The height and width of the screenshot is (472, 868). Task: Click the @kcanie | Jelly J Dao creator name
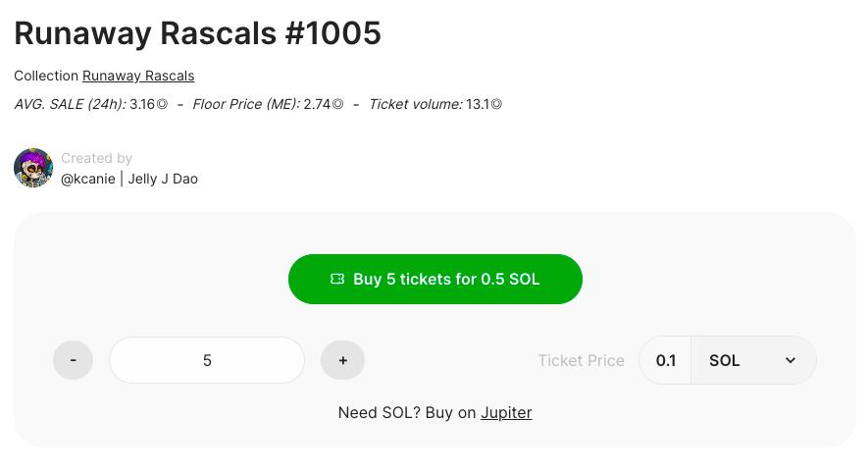(129, 179)
